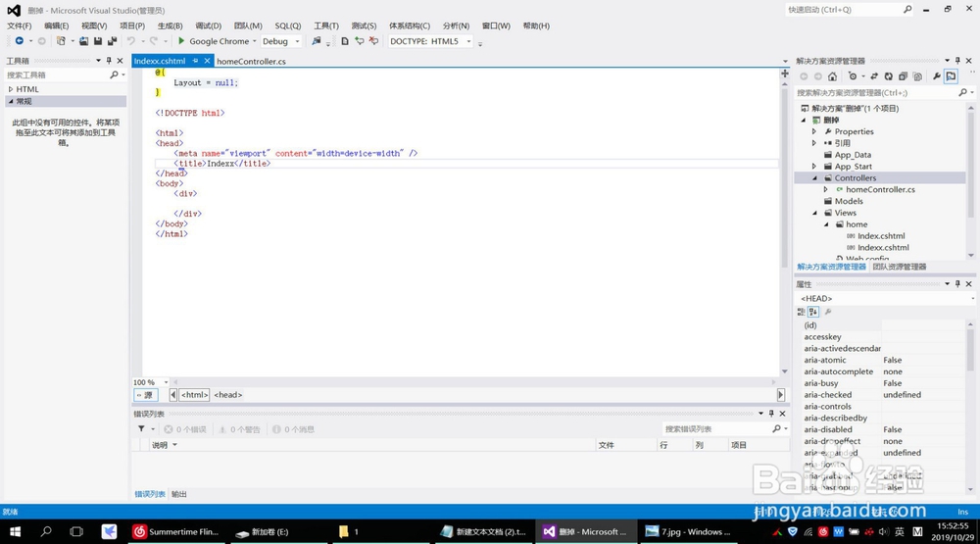980x544 pixels.
Task: Toggle the 0 warnings filter
Action: tap(239, 429)
